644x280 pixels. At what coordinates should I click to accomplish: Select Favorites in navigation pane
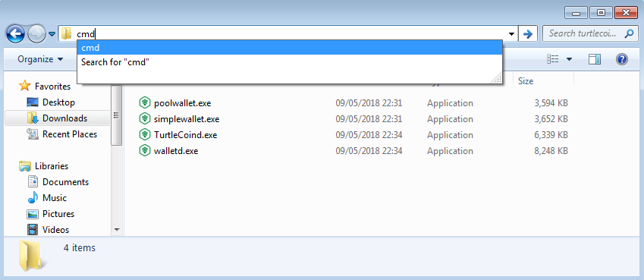[x=52, y=87]
